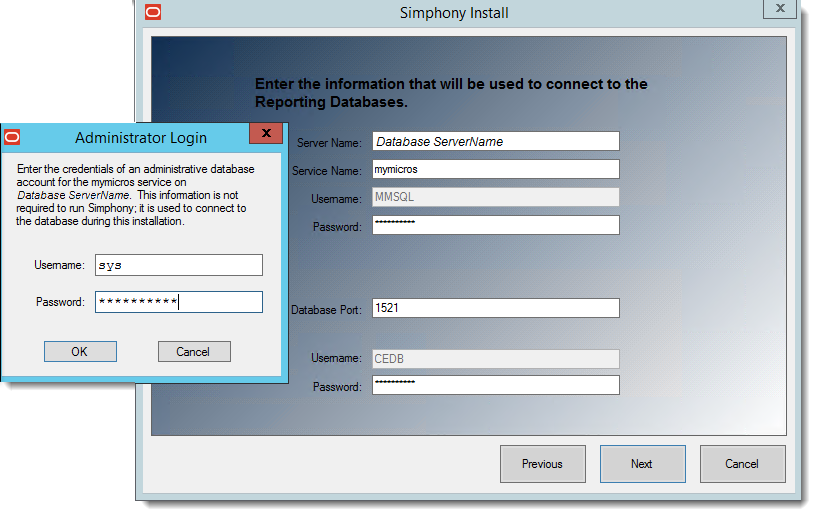This screenshot has height=516, width=816.
Task: Click the Next button in Simphony Install
Action: 643,464
